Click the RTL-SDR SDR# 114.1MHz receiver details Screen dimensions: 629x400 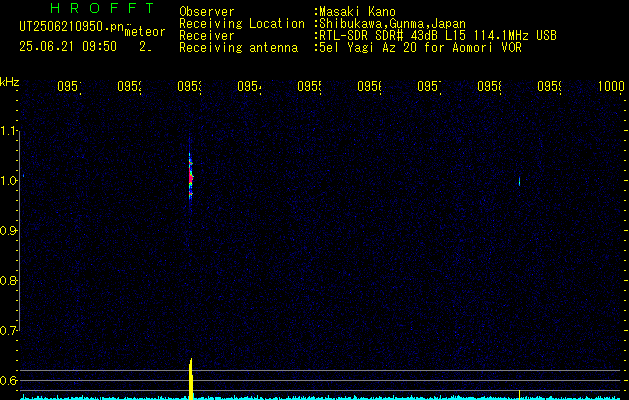[436, 36]
